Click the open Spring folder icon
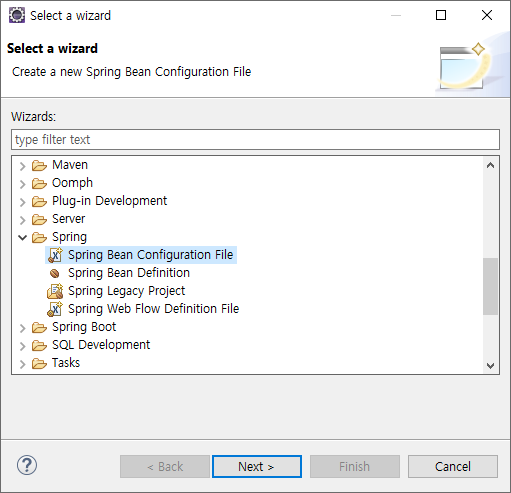 click(x=39, y=237)
